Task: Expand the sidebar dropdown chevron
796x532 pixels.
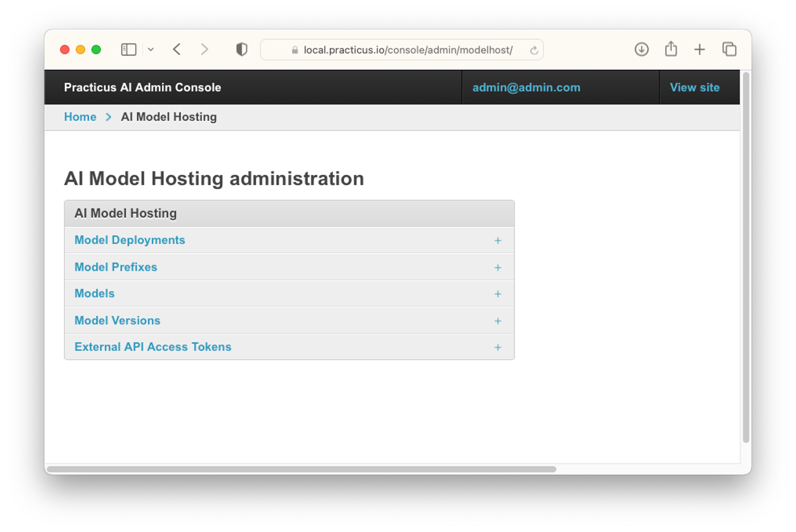Action: pyautogui.click(x=151, y=50)
